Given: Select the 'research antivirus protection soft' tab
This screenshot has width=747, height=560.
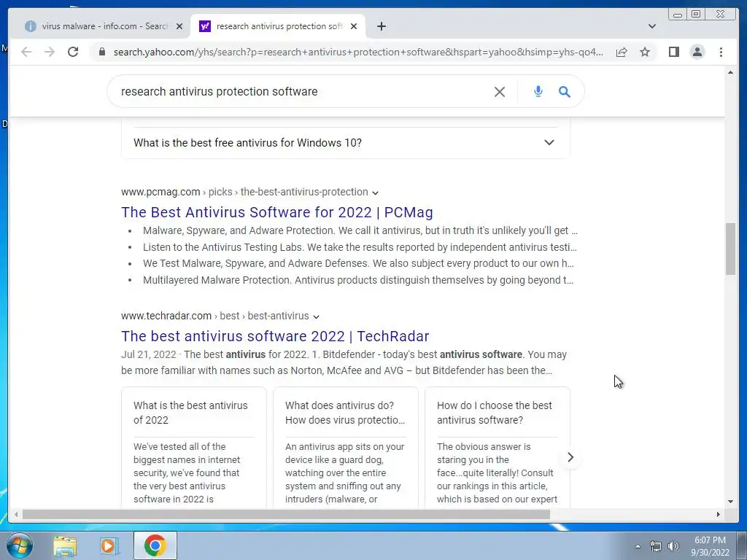Looking at the screenshot, I should click(278, 26).
